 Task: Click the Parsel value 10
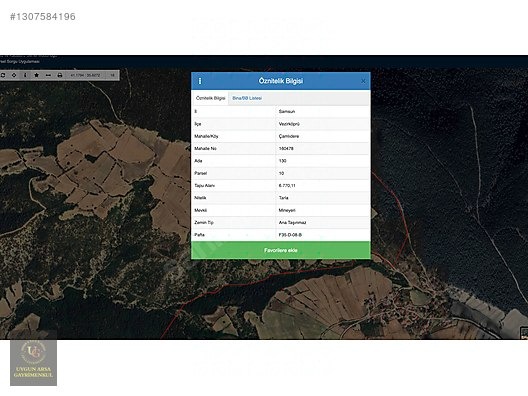(282, 173)
